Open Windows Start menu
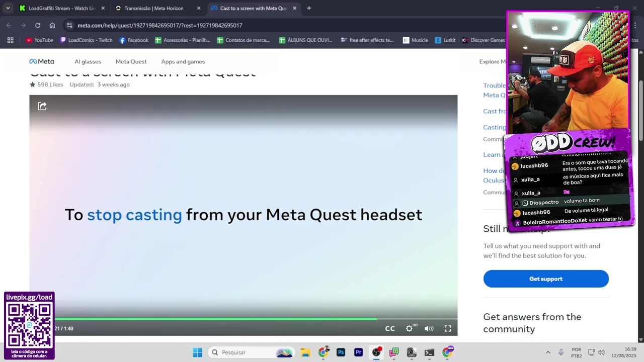The height and width of the screenshot is (362, 644). (197, 352)
